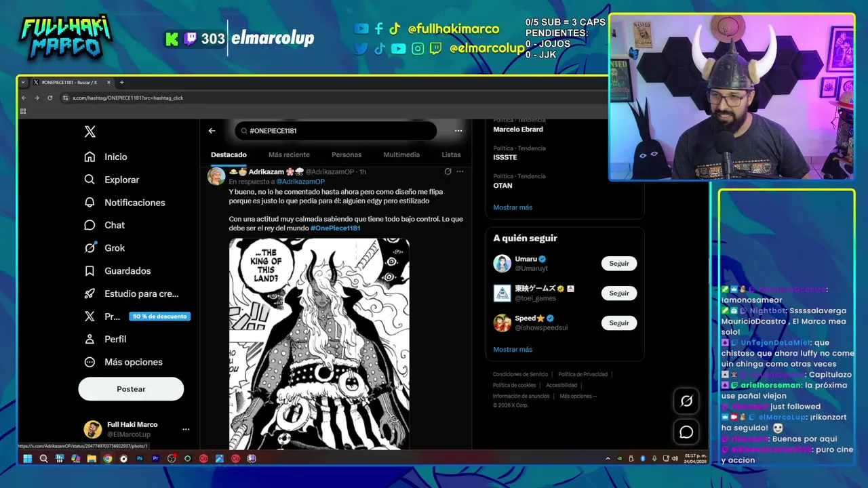The height and width of the screenshot is (488, 868).
Task: Click the @AdrikazamOP reply mention link
Action: (x=300, y=182)
